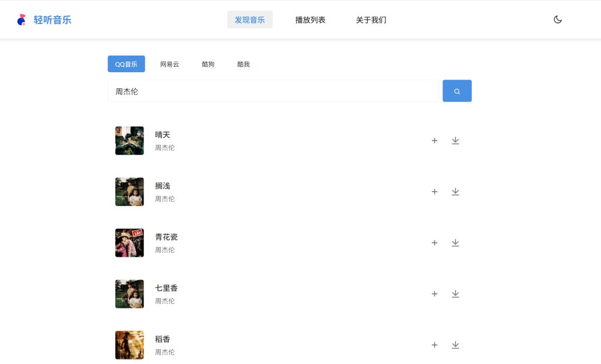Toggle dark mode with the moon icon

[x=558, y=19]
